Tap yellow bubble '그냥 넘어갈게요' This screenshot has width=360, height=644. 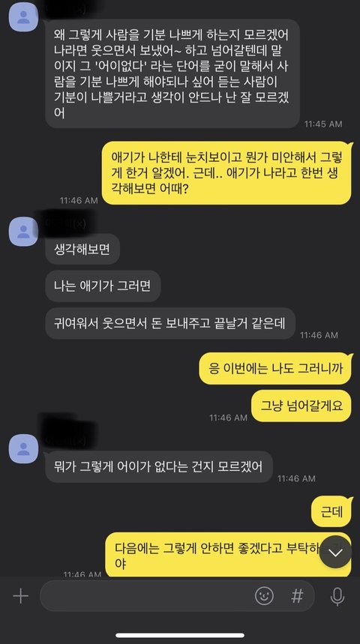pos(302,406)
